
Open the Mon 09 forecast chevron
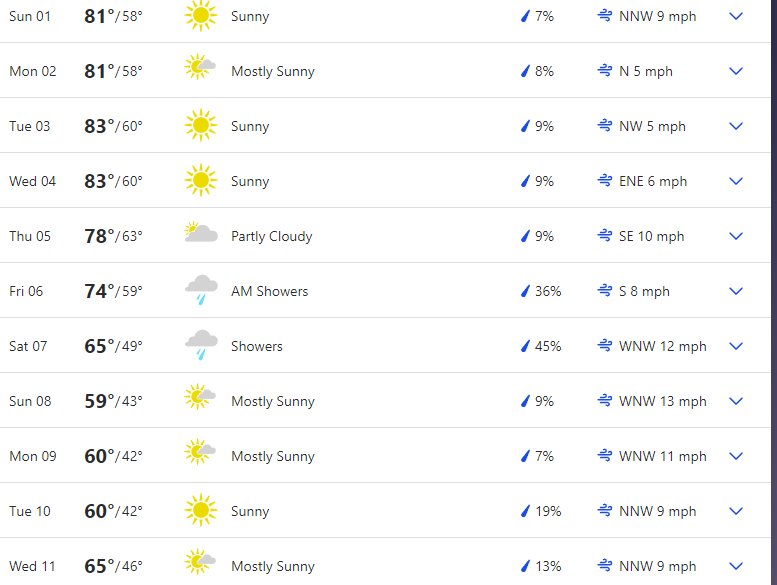(736, 456)
